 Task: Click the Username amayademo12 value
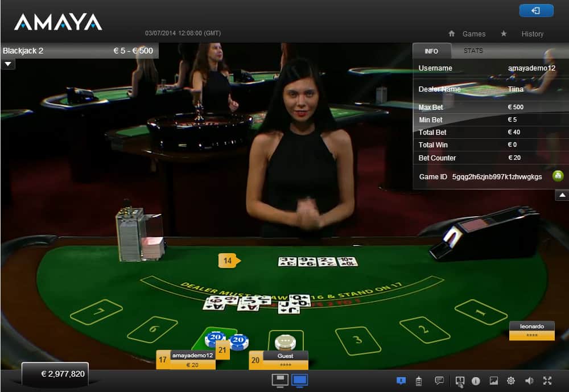point(531,68)
